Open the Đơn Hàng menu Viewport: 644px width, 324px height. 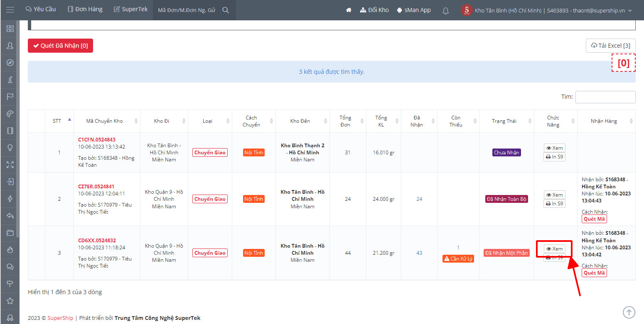coord(85,9)
